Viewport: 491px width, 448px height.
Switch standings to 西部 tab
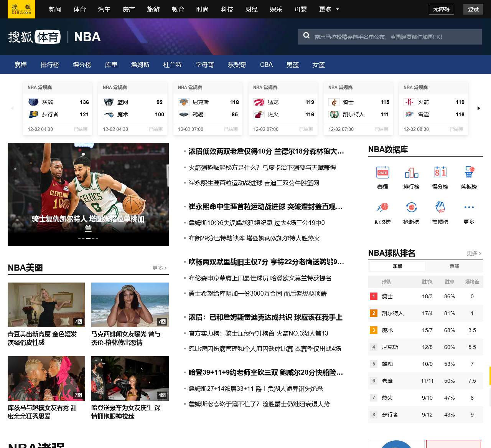coord(454,266)
